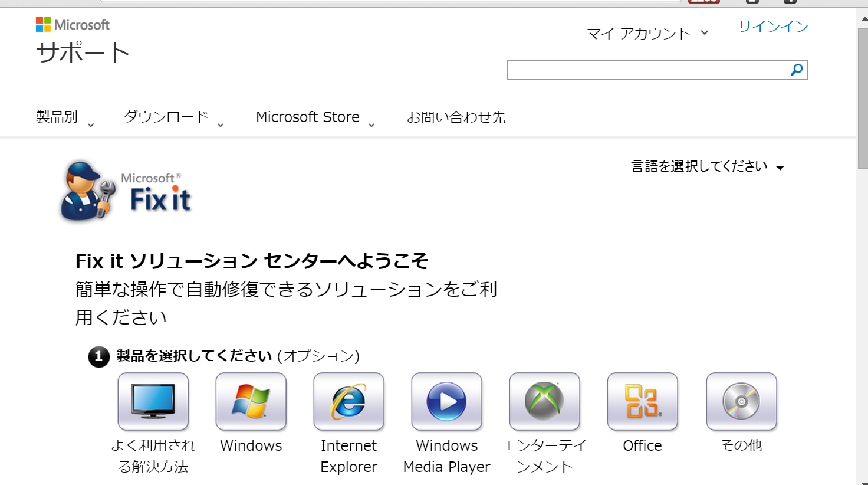
Task: Open the お問い合わせ先 menu item
Action: click(x=456, y=117)
